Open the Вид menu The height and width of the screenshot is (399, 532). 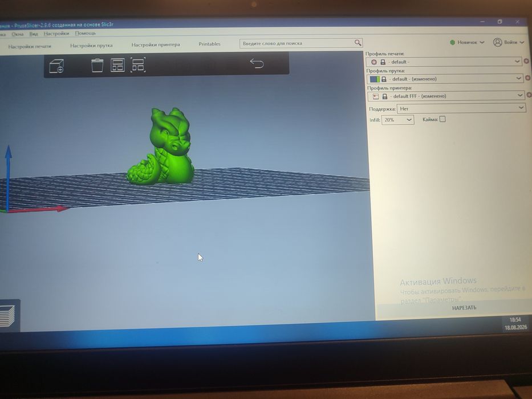33,34
